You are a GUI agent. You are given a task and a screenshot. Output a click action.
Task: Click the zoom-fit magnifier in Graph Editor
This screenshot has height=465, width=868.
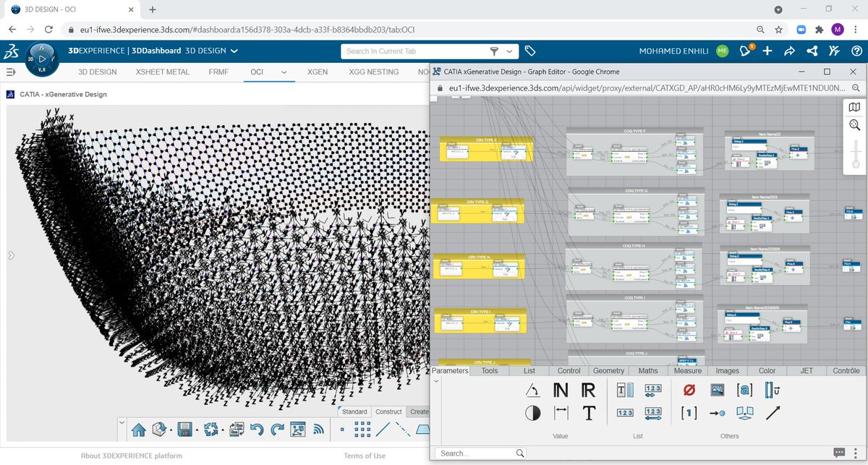[x=854, y=125]
